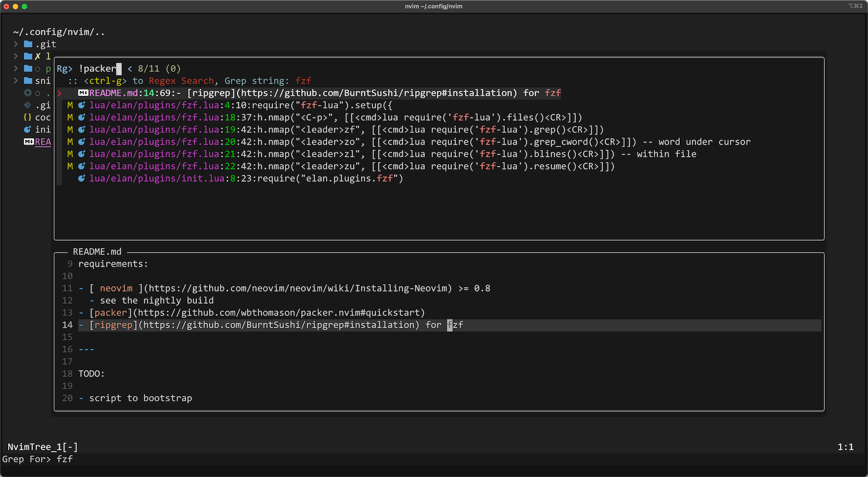This screenshot has width=868, height=477.
Task: Click the NvimTree_1[-] status line label
Action: pyautogui.click(x=43, y=447)
